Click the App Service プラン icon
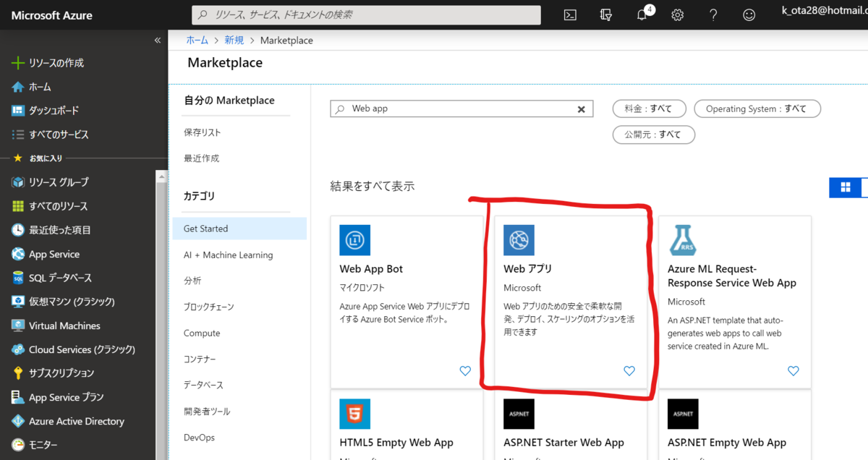The width and height of the screenshot is (868, 460). (18, 397)
